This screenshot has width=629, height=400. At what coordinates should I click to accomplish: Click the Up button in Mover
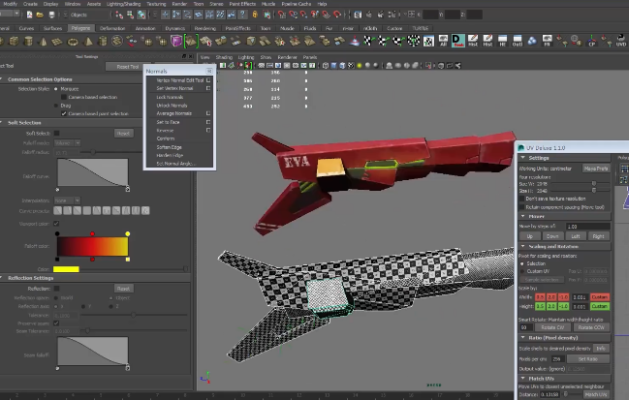coord(530,236)
